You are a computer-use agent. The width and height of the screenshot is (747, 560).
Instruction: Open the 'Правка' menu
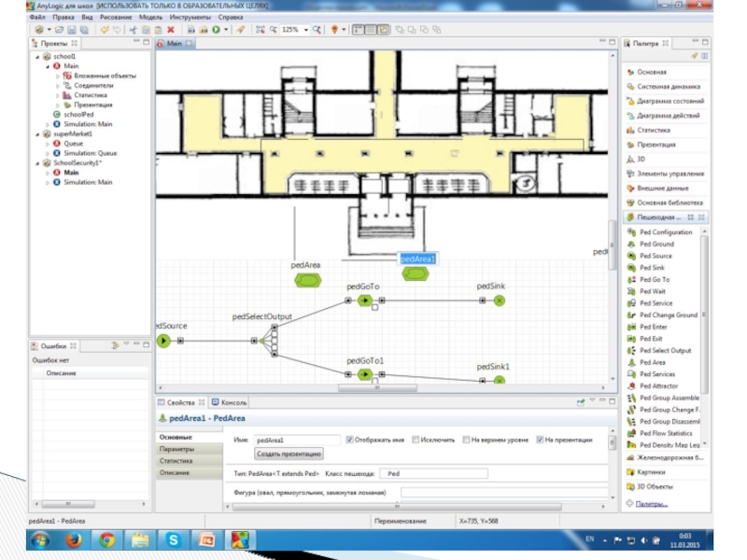tap(63, 17)
